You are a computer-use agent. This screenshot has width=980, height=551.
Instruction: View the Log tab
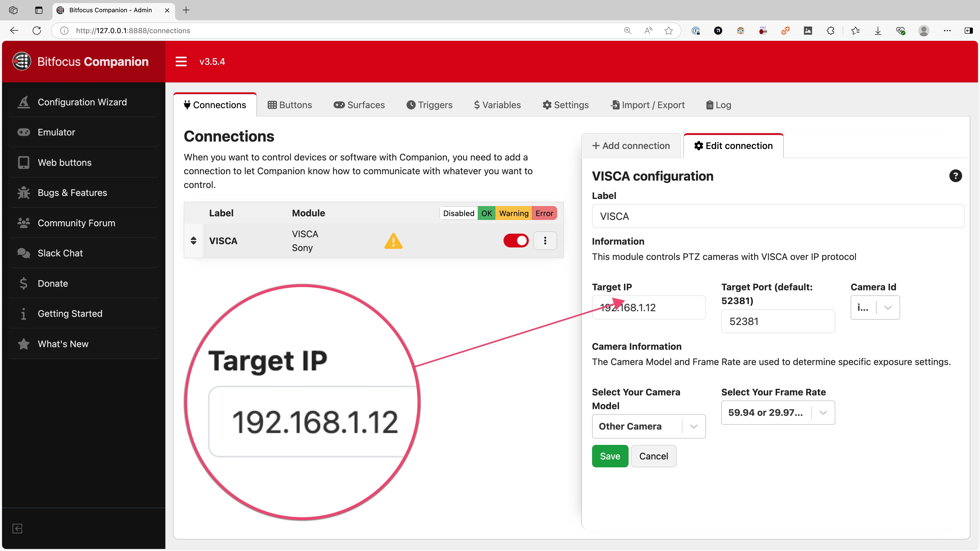719,105
